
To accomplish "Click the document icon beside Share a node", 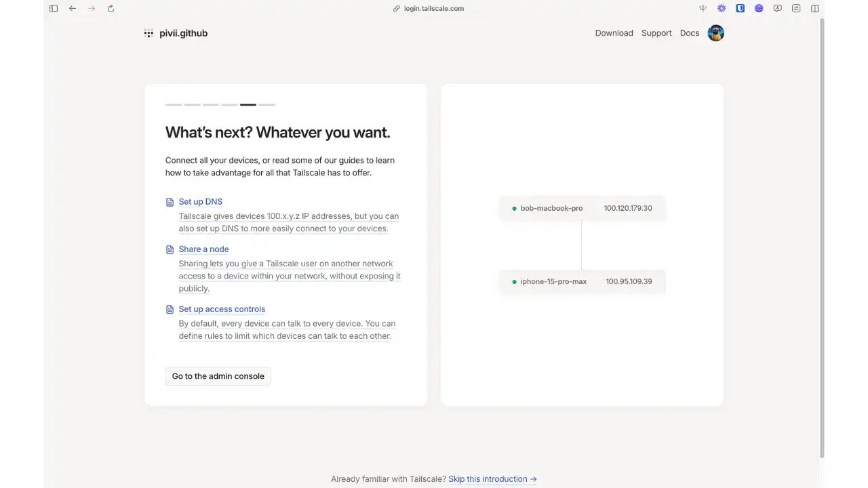I will tap(170, 249).
